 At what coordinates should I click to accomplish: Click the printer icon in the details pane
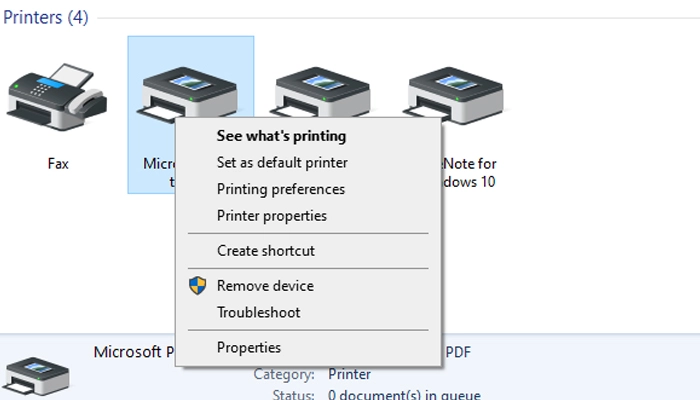coord(38,376)
